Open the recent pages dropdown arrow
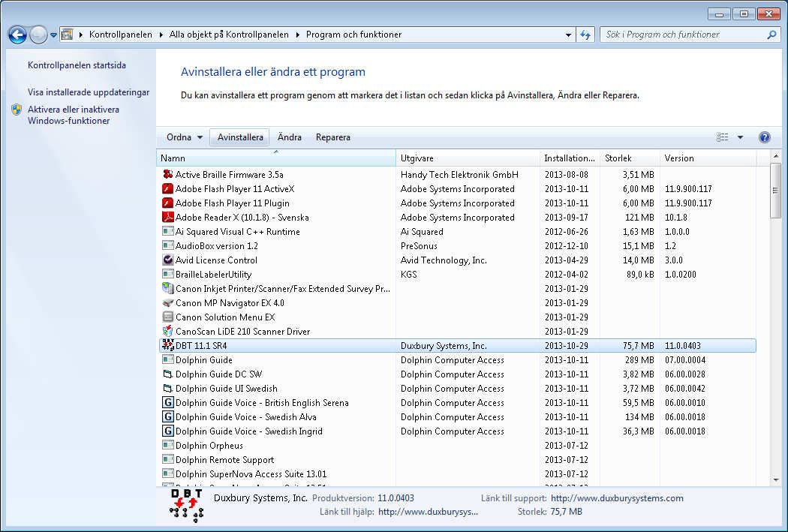Image resolution: width=788 pixels, height=532 pixels. coord(53,35)
